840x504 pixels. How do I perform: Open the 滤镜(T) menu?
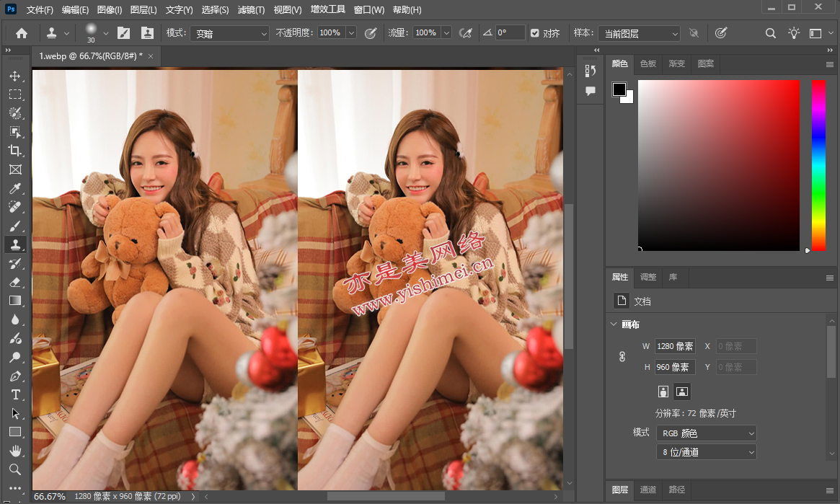click(251, 10)
